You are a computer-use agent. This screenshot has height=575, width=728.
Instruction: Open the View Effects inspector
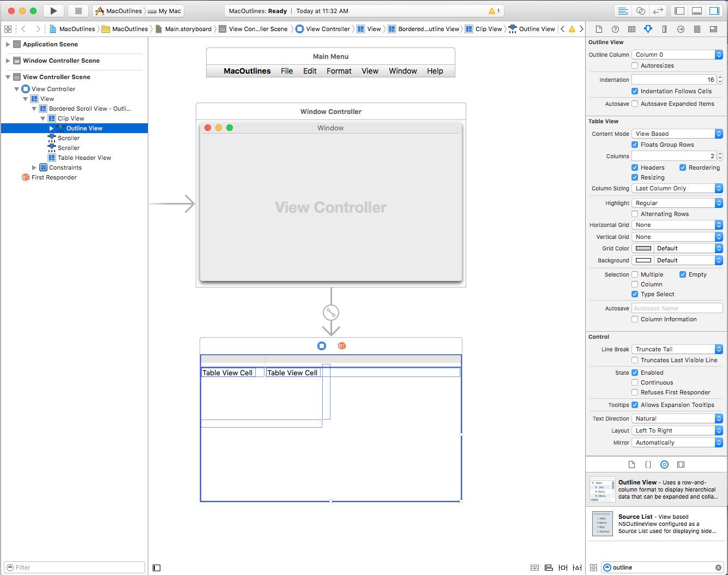point(713,29)
